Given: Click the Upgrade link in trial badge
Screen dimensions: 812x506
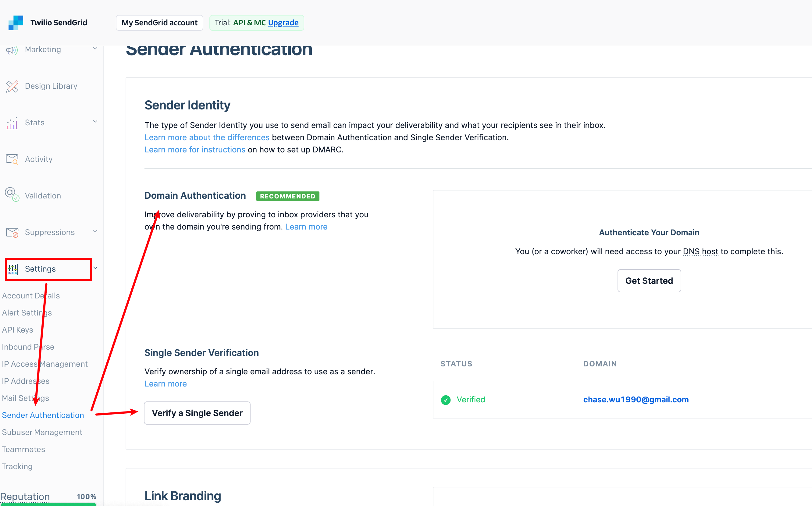Looking at the screenshot, I should click(x=283, y=23).
